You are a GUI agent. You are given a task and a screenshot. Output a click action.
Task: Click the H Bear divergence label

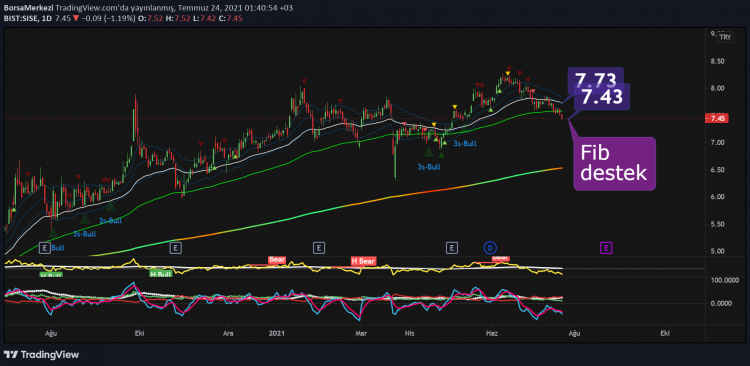(x=364, y=261)
